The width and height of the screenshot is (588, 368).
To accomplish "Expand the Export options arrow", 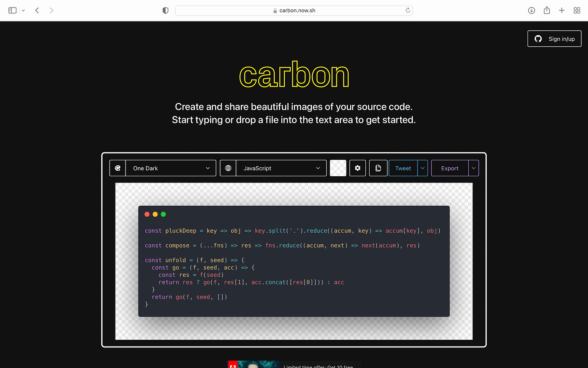I will click(x=474, y=168).
